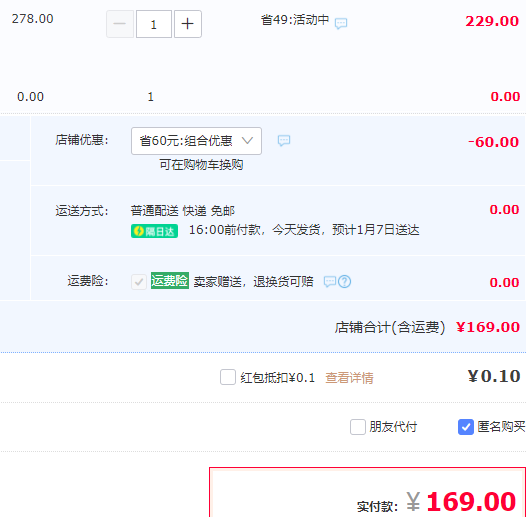
Task: Click the minus quantity button
Action: click(x=120, y=24)
